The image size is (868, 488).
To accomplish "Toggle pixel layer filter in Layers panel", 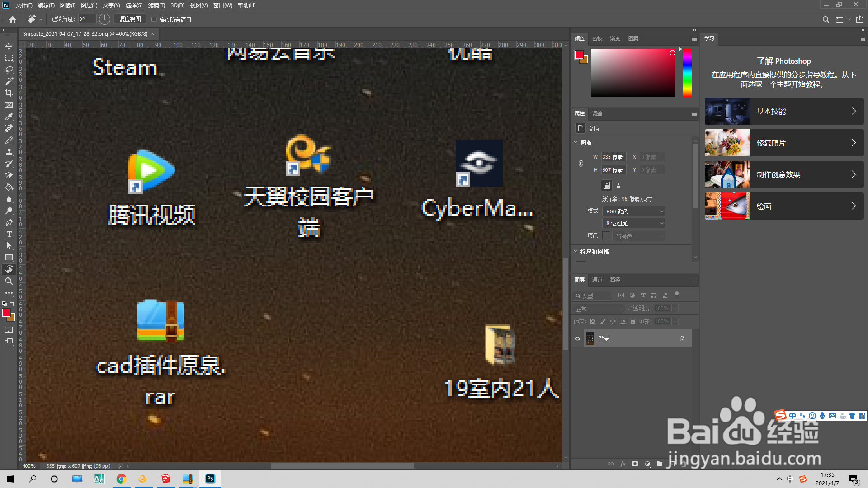I will pos(621,296).
